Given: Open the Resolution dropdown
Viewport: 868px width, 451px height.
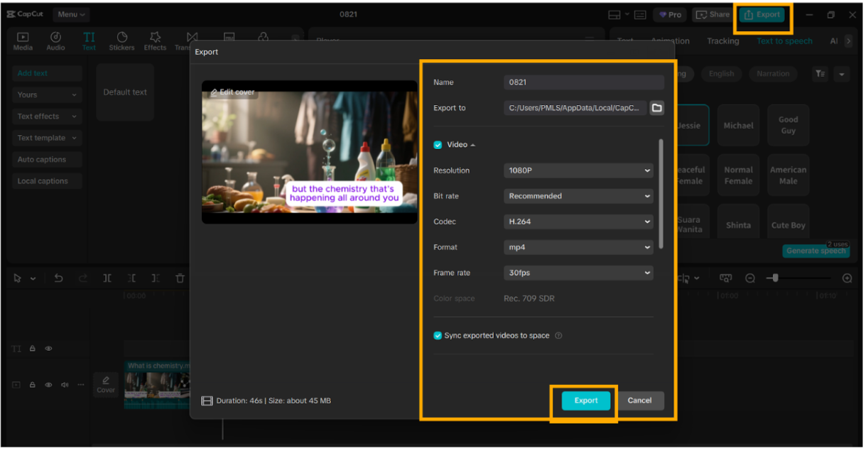Looking at the screenshot, I should (577, 170).
